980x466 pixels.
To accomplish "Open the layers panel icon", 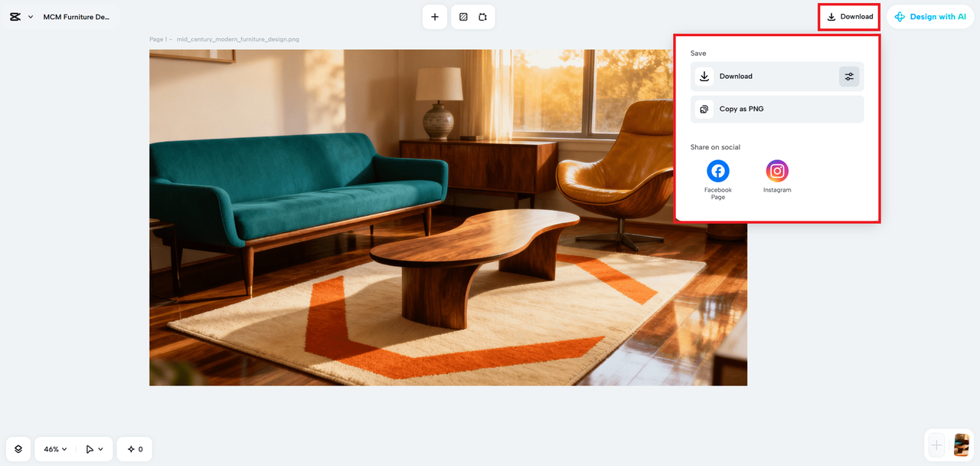I will [18, 449].
